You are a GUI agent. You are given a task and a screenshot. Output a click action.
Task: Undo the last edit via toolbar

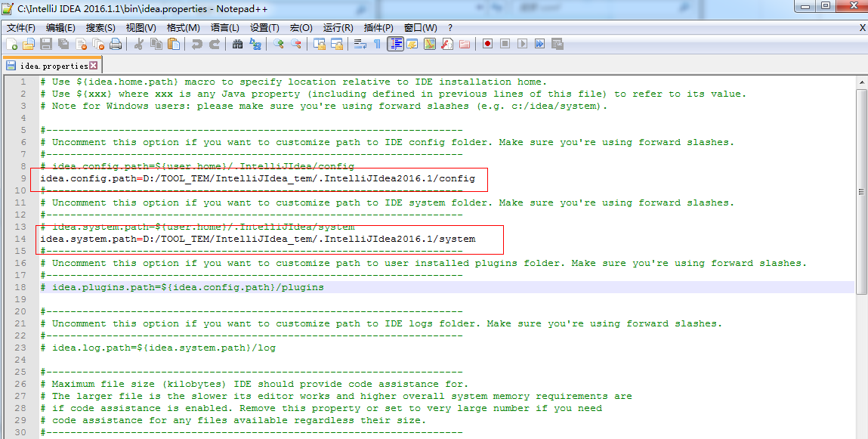click(197, 45)
